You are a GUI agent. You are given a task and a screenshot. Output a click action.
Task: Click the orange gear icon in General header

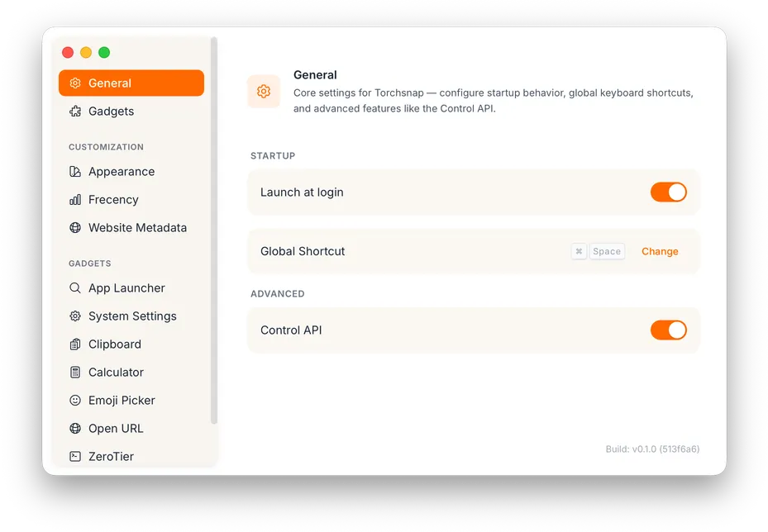pos(264,91)
